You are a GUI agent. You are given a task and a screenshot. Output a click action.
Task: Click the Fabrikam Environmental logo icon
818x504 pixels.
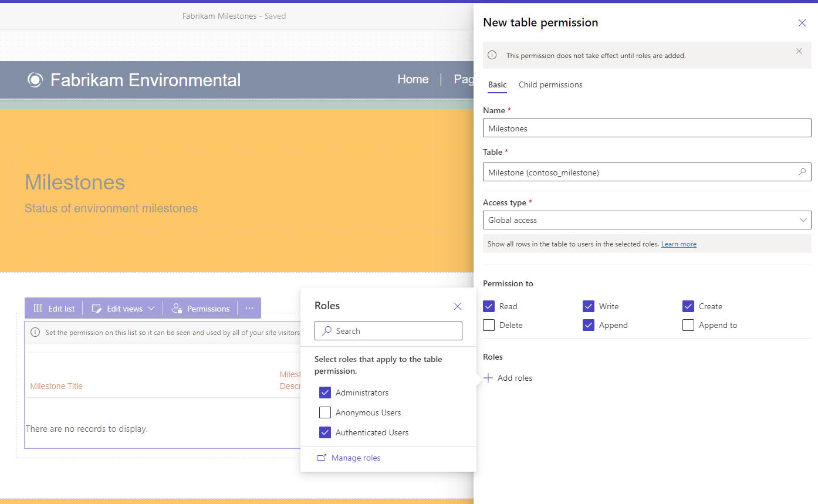tap(35, 80)
